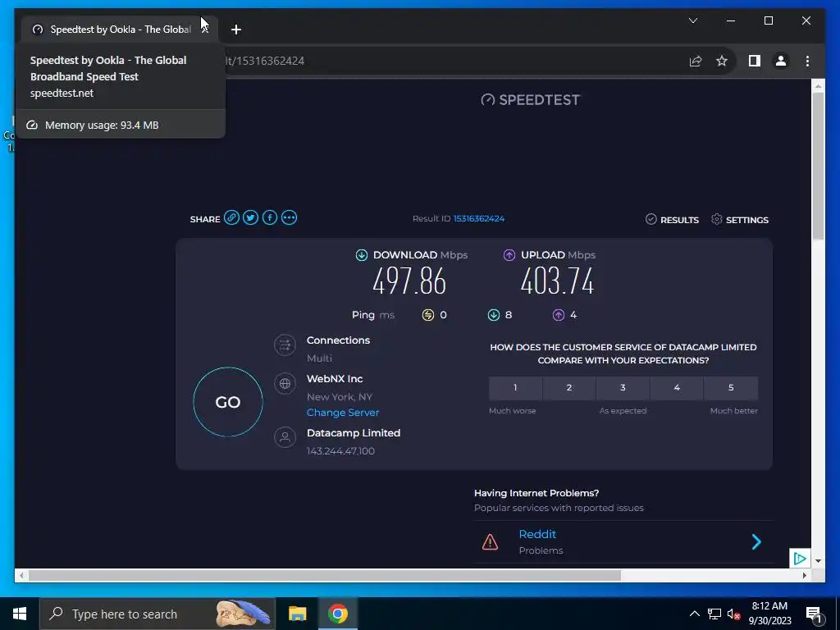Click the AdChoices icon
Viewport: 840px width, 630px height.
coord(800,559)
